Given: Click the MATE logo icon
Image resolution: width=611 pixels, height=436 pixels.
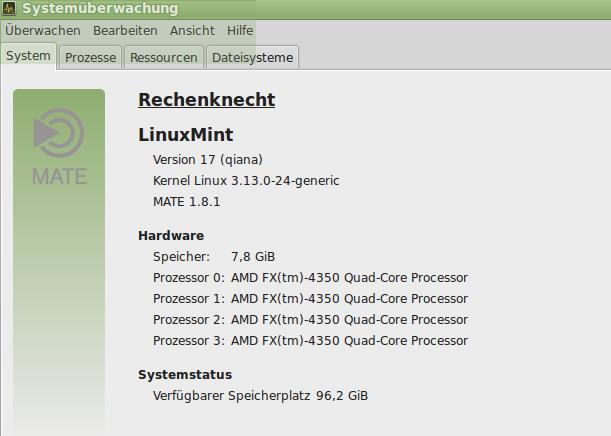Looking at the screenshot, I should [x=59, y=147].
